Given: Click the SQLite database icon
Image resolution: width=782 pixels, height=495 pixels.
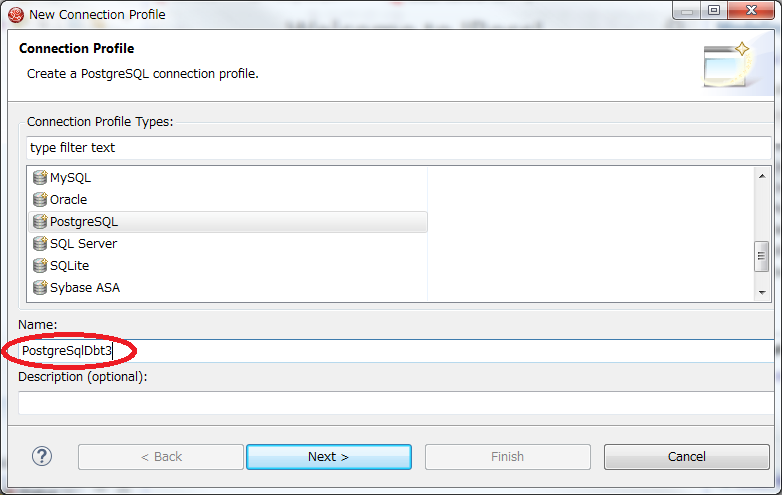Looking at the screenshot, I should (40, 265).
